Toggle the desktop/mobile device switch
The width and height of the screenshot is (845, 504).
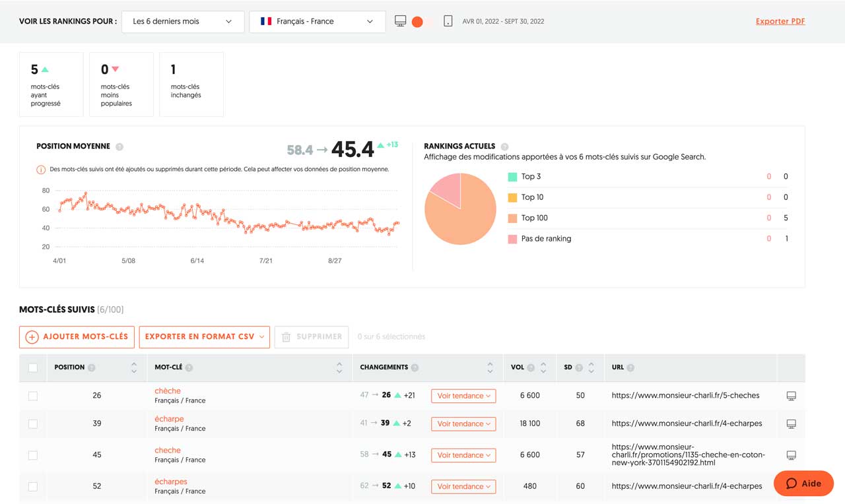[x=422, y=22]
